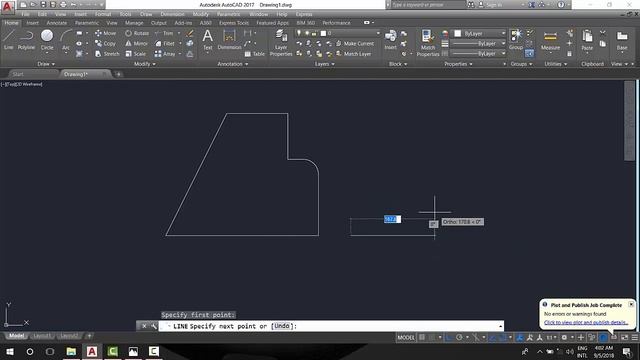Choose the Copy command
Viewport: 640px width, 360px height.
click(105, 43)
